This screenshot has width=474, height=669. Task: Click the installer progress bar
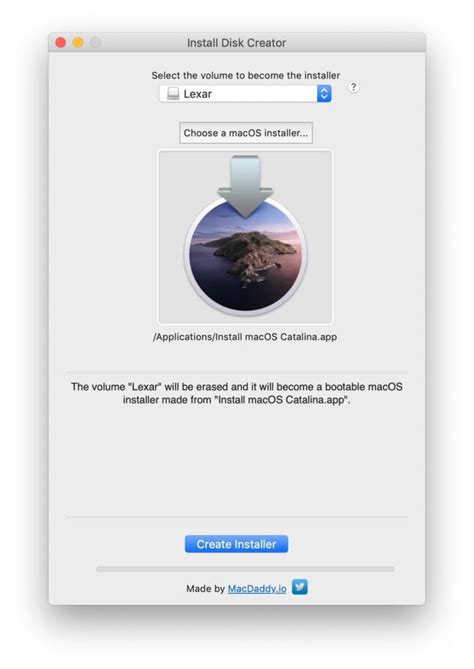pos(245,569)
